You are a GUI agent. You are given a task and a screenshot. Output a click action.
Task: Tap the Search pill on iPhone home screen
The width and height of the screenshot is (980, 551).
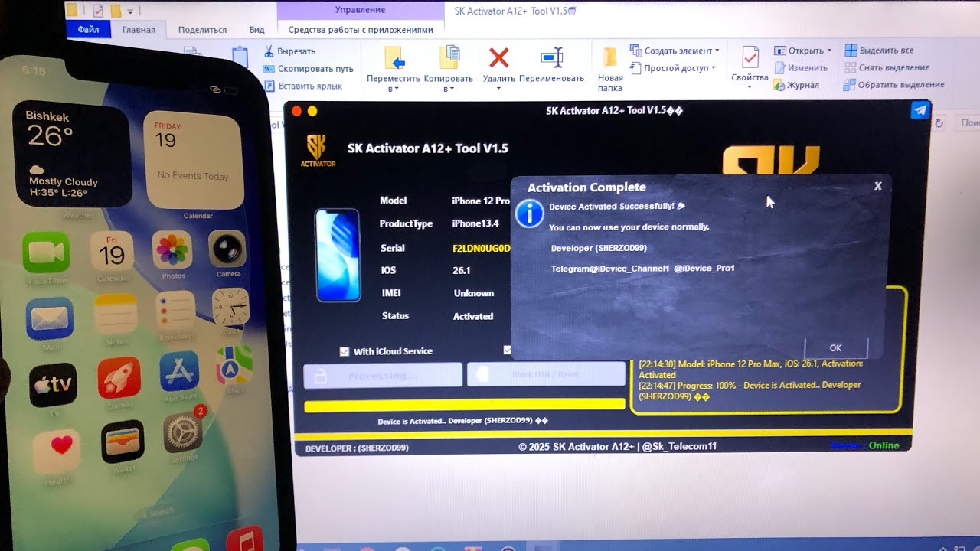pyautogui.click(x=158, y=513)
